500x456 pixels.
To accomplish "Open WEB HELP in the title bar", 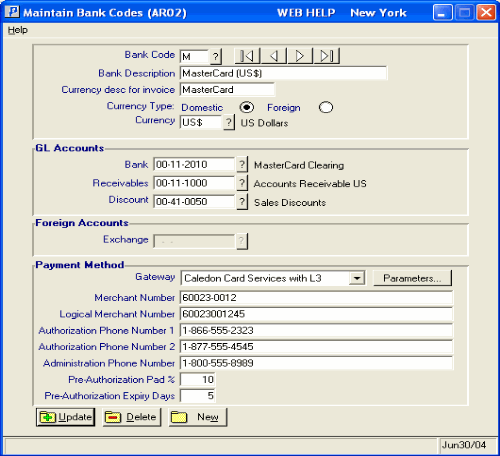I will [306, 13].
